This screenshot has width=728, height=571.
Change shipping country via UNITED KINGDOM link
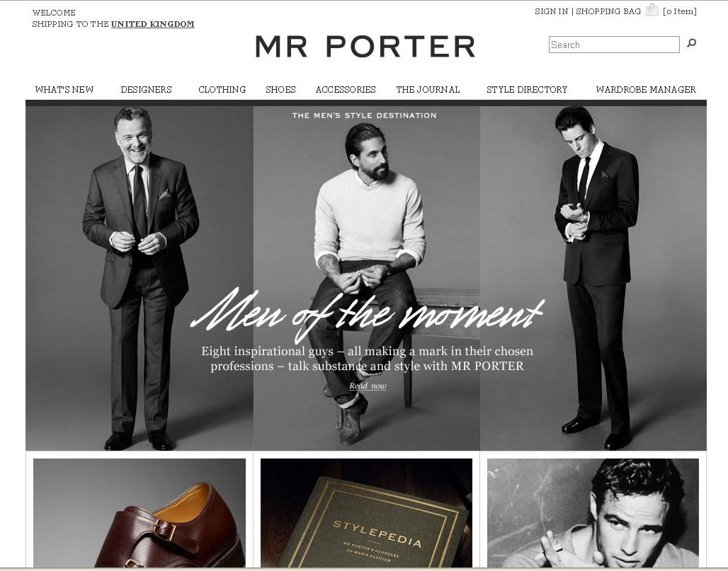[153, 24]
